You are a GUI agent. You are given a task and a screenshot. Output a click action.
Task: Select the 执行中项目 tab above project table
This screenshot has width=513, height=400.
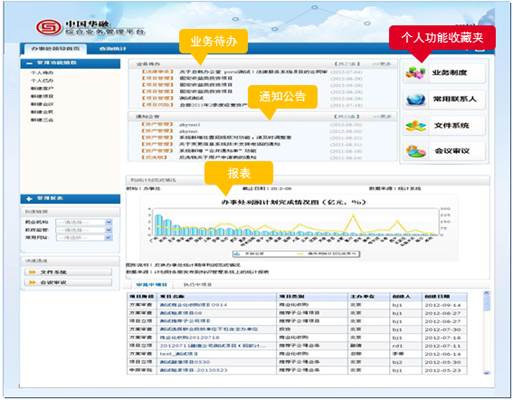[x=198, y=285]
